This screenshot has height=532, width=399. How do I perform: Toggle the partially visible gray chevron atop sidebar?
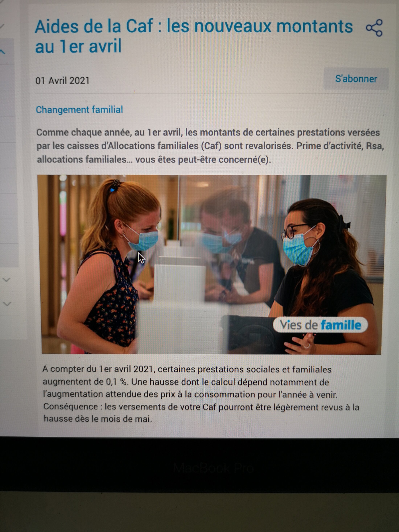(x=2, y=26)
